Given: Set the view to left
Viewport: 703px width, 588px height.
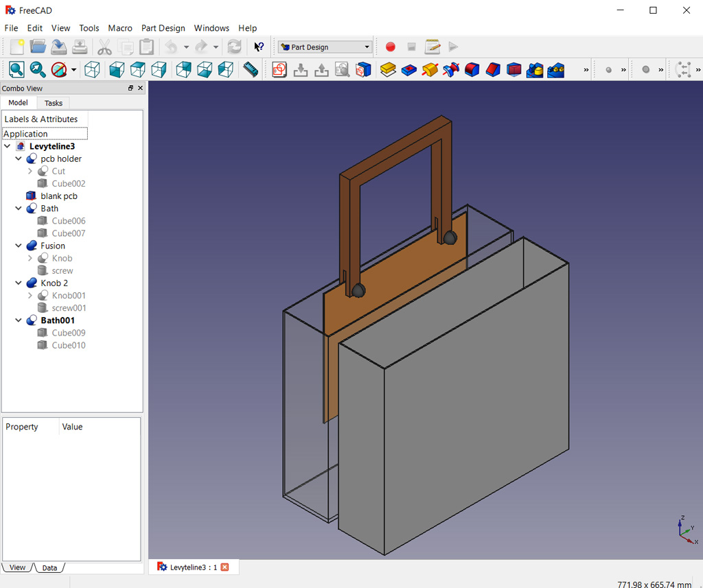Looking at the screenshot, I should (226, 70).
